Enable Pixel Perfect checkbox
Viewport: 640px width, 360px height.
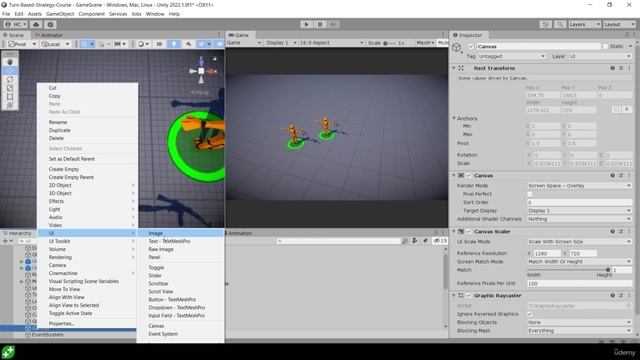coord(530,194)
